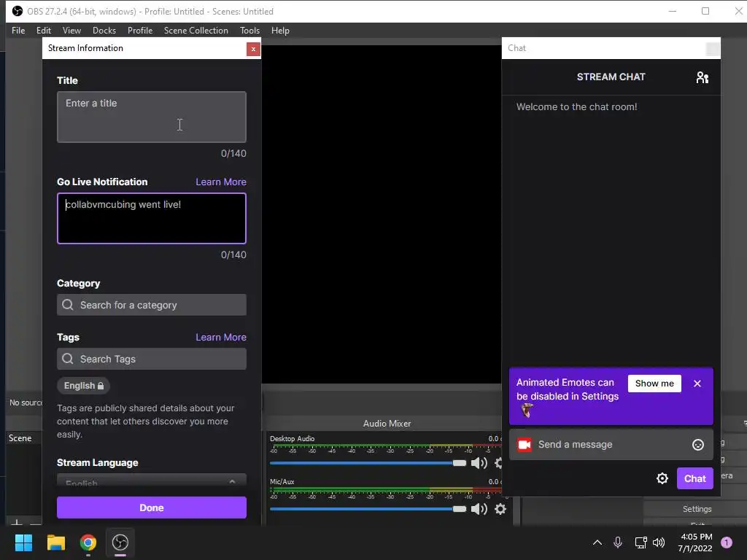Image resolution: width=747 pixels, height=560 pixels.
Task: Click the Settings button in Controls
Action: coord(697,509)
